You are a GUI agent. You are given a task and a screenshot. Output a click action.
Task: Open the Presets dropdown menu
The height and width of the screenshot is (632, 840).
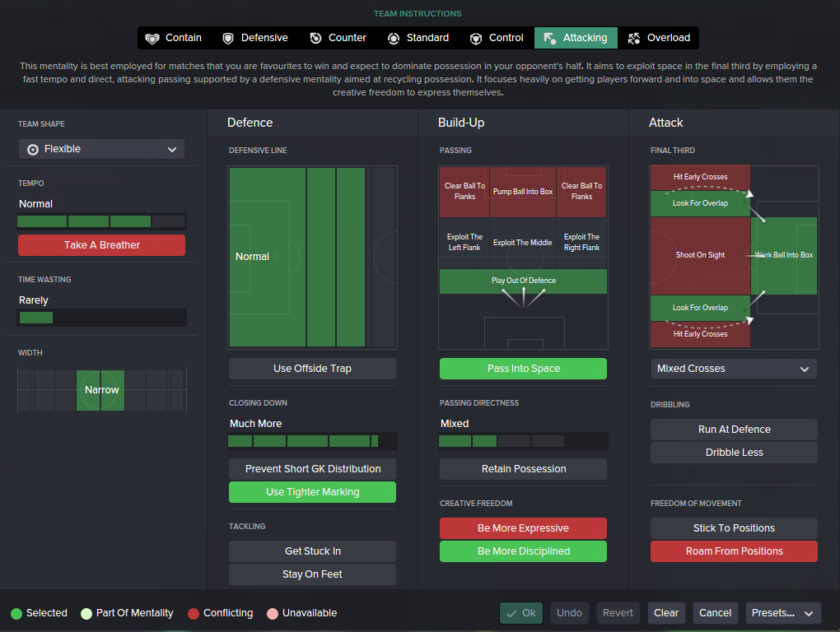tap(782, 613)
